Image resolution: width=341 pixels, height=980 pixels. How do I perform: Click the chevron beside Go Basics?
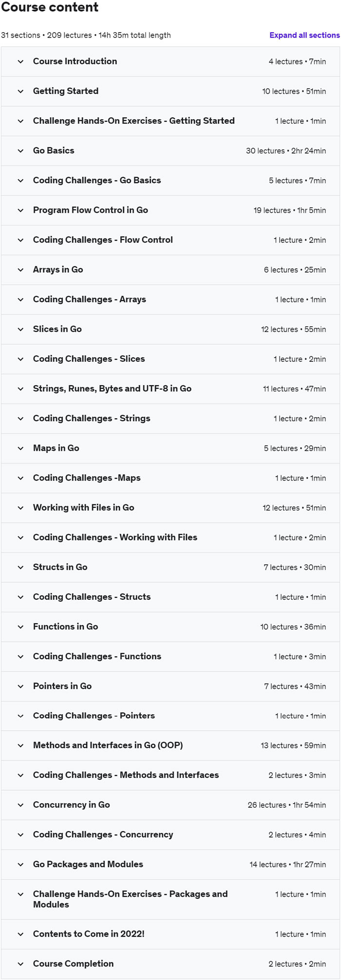[20, 151]
